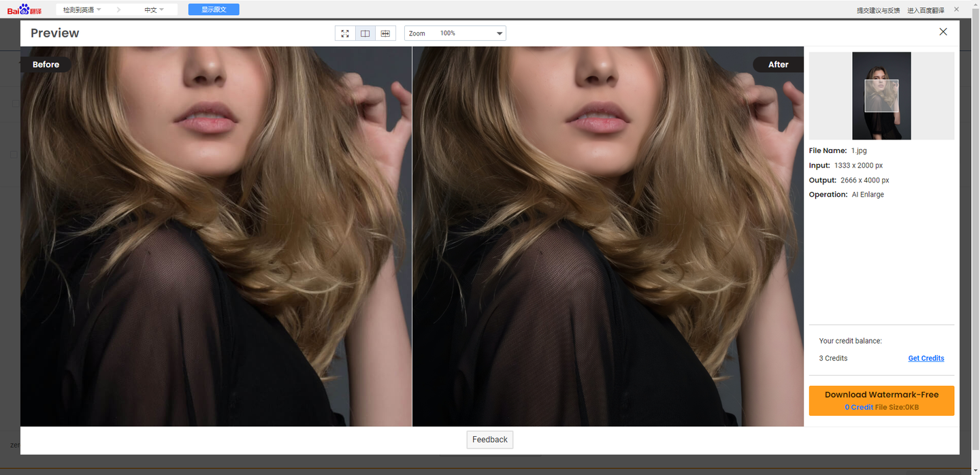980x475 pixels.
Task: Select the side-by-side comparison view icon
Action: tap(365, 33)
